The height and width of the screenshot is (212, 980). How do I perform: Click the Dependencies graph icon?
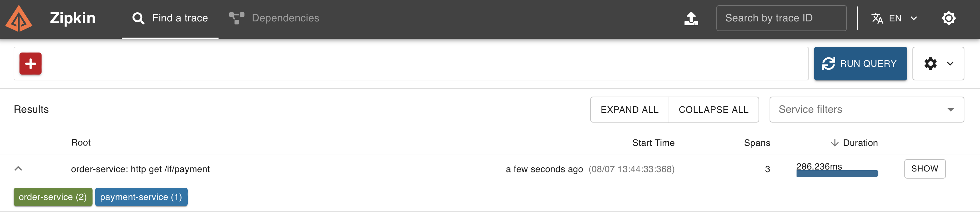tap(237, 18)
